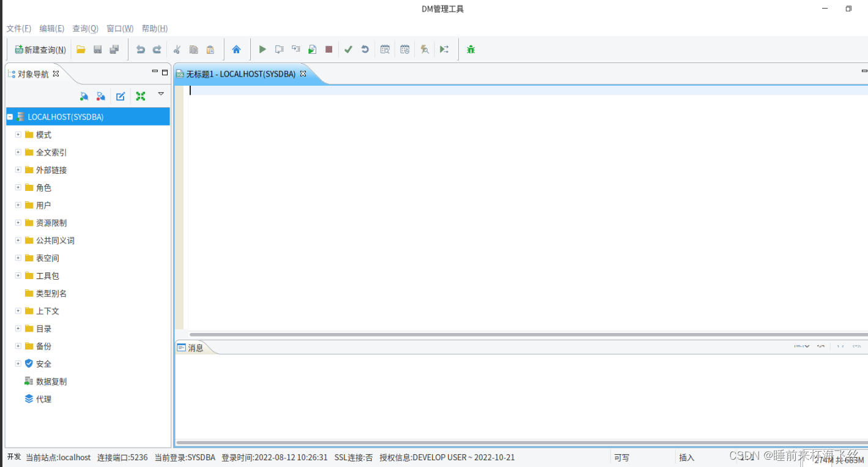Screen dimensions: 868x467
Task: Open the 文件(F) menu
Action: click(x=19, y=29)
